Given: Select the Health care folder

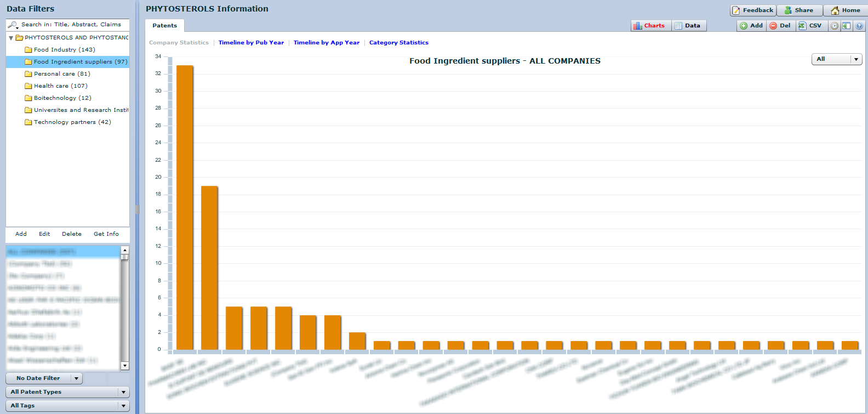Looking at the screenshot, I should 60,86.
